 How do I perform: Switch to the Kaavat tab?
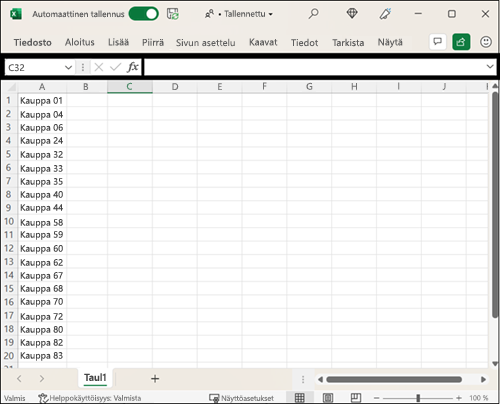(263, 42)
